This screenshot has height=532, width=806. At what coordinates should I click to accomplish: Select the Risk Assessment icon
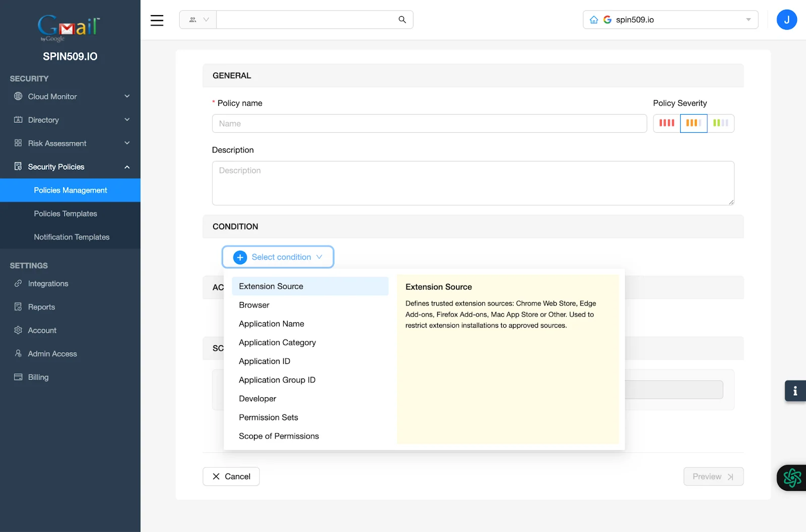tap(18, 143)
